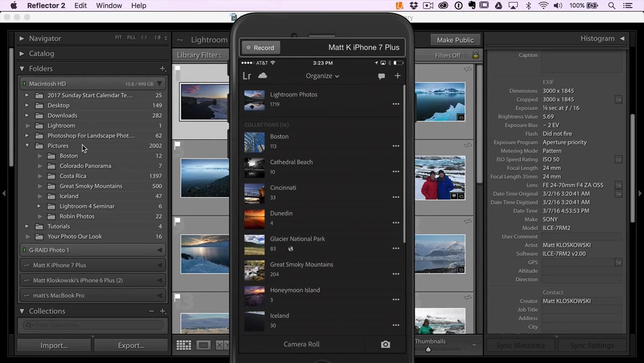
Task: Add a folder with Folders plus icon
Action: [163, 69]
